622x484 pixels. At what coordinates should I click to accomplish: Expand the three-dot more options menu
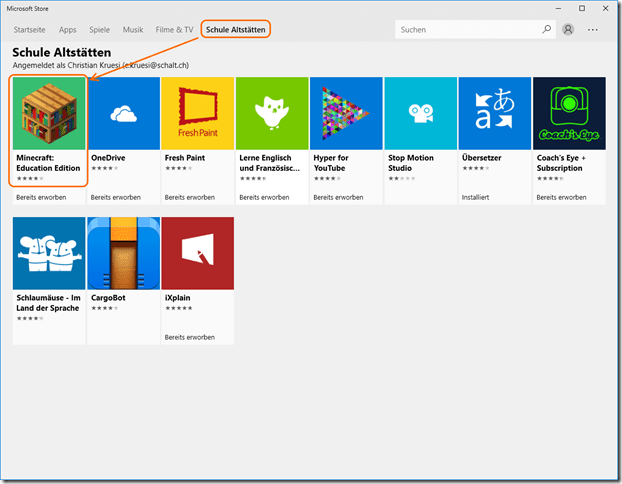point(593,30)
